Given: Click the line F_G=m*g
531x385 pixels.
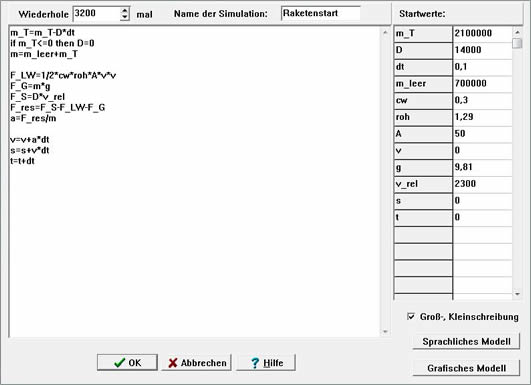Looking at the screenshot, I should coord(30,86).
